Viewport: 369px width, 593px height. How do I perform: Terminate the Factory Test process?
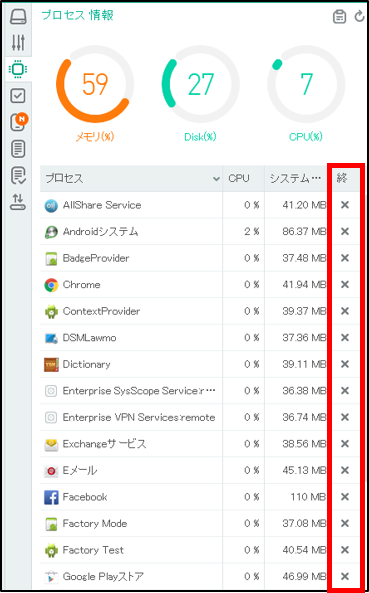click(x=344, y=550)
